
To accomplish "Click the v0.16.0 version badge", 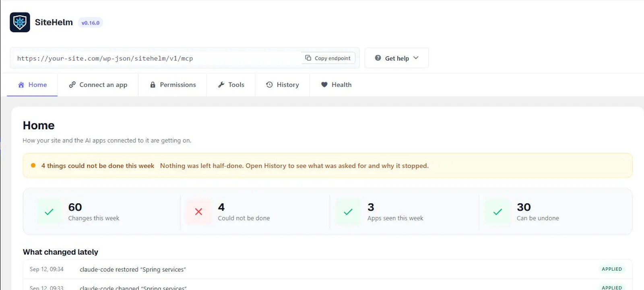I will tap(91, 23).
